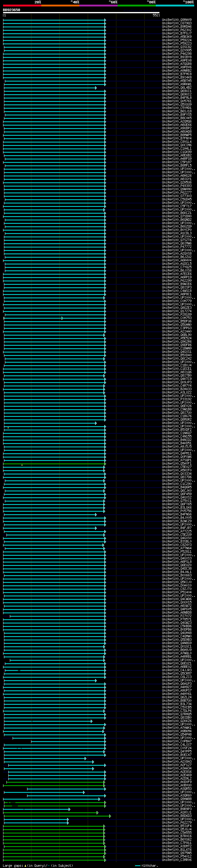This screenshot has width=197, height=868.
Task: Select the UniRef100_Q69UI1 label
Action: pyautogui.click(x=177, y=91)
